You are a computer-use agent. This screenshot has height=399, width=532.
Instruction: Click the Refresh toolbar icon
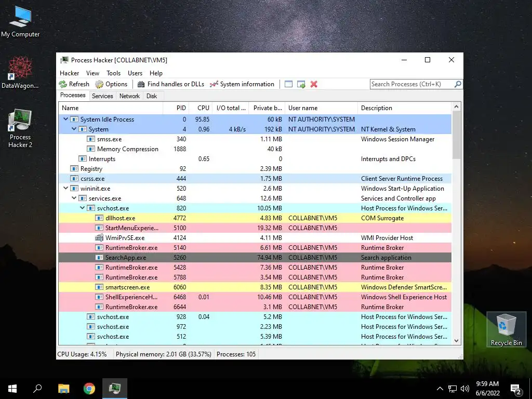coord(63,84)
